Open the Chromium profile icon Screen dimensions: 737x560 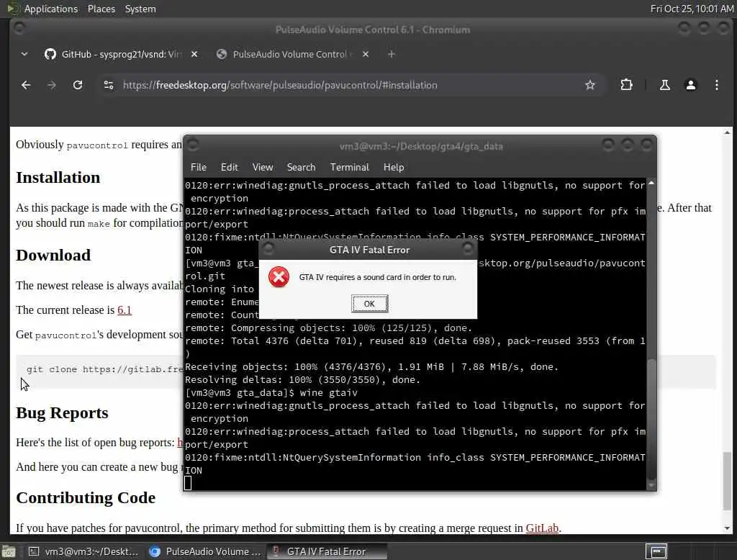(x=690, y=85)
